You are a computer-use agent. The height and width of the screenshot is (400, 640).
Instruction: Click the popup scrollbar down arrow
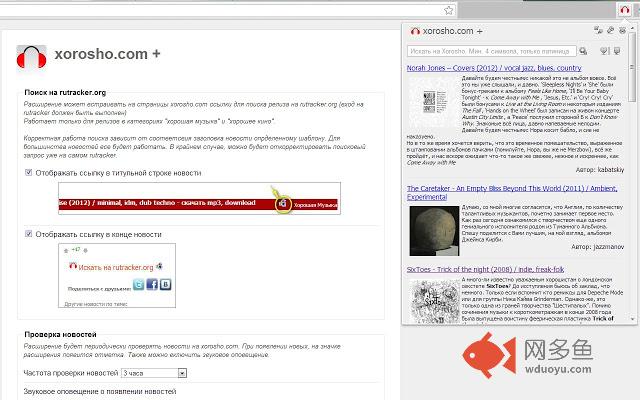click(x=632, y=319)
